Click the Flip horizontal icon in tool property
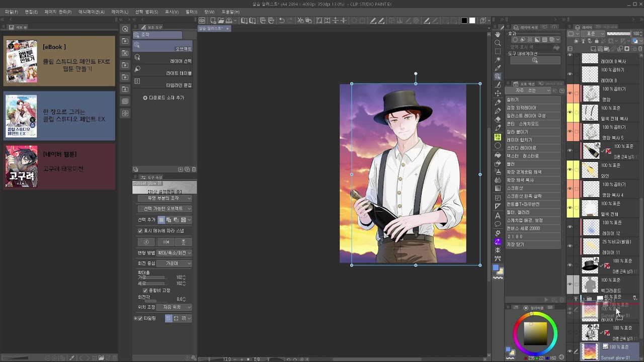 click(166, 242)
